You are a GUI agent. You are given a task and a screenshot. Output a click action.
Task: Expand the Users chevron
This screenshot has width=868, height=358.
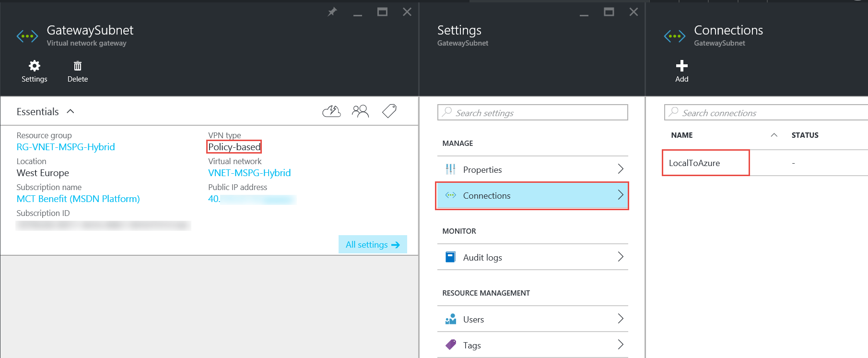(621, 319)
